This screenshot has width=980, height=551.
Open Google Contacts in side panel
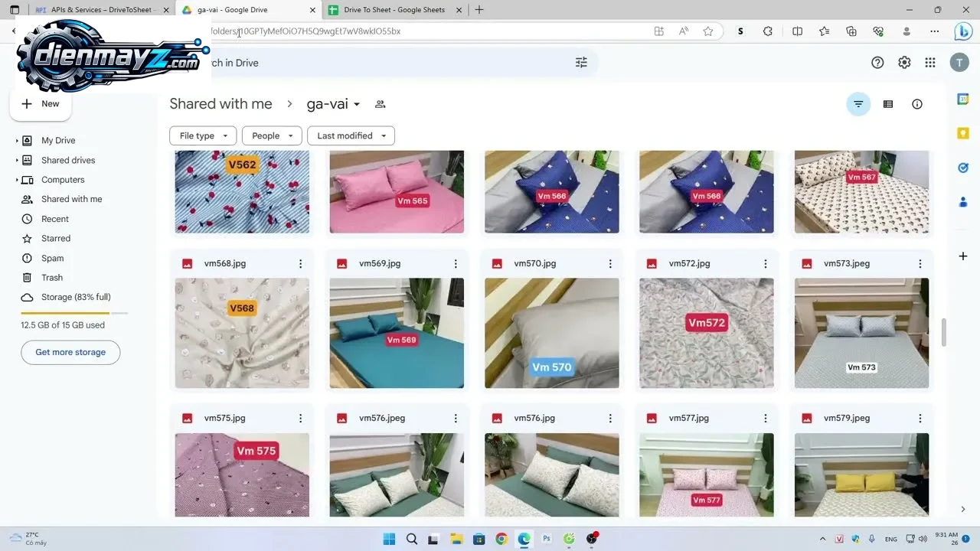click(x=963, y=202)
